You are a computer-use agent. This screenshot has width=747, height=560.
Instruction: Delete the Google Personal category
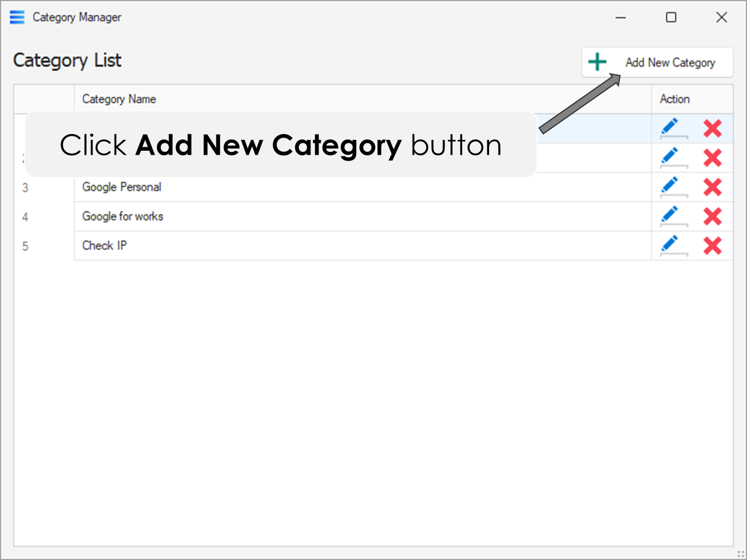tap(712, 187)
